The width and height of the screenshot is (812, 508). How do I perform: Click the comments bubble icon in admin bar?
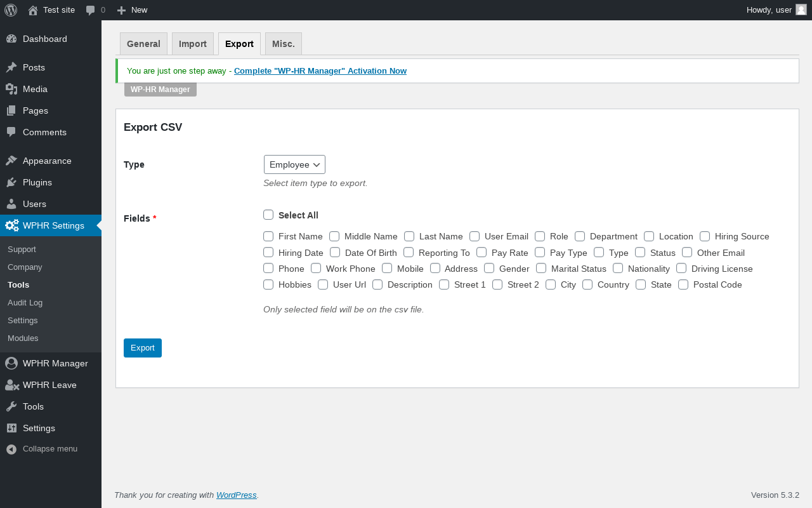91,10
